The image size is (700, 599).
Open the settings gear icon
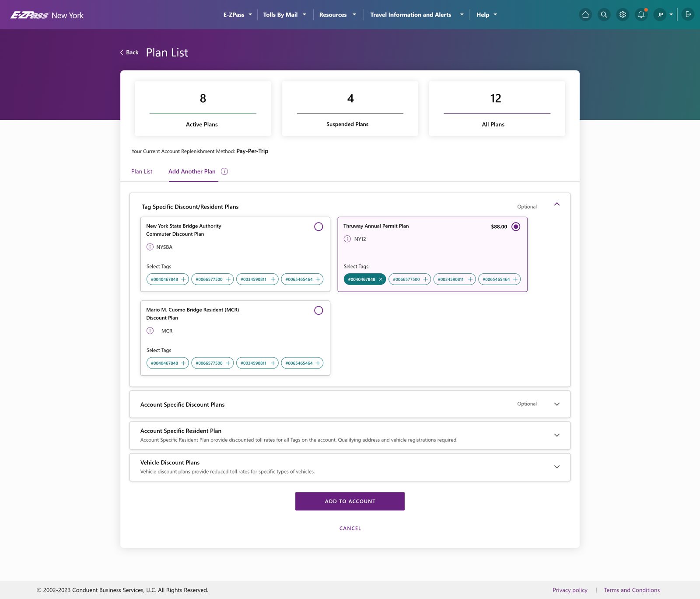click(623, 14)
